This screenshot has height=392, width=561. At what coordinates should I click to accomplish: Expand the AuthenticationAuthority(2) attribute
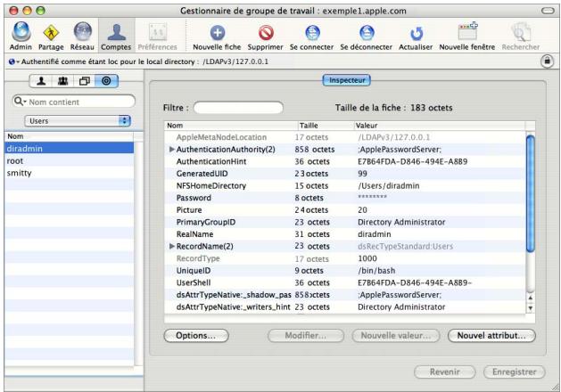172,150
